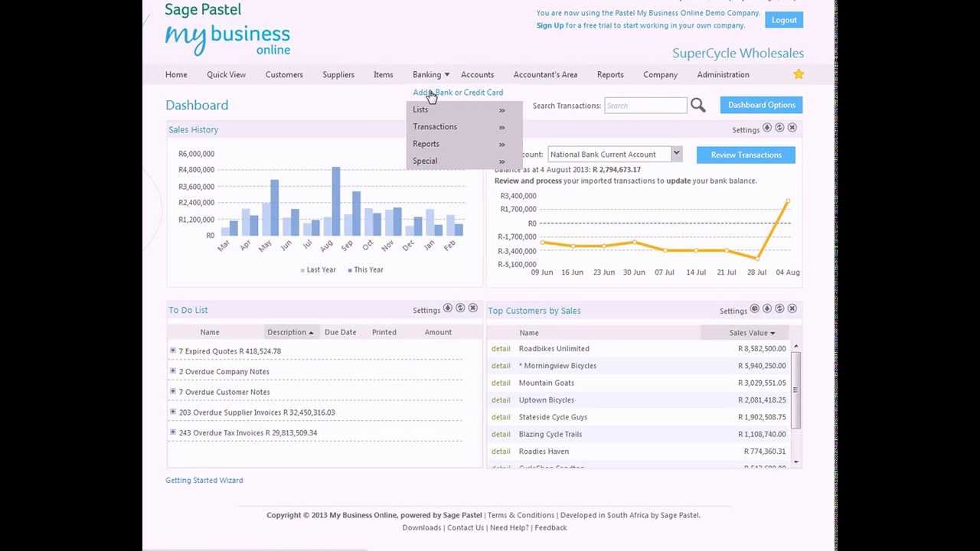Open the Administration menu
This screenshot has height=551, width=980.
(x=723, y=74)
